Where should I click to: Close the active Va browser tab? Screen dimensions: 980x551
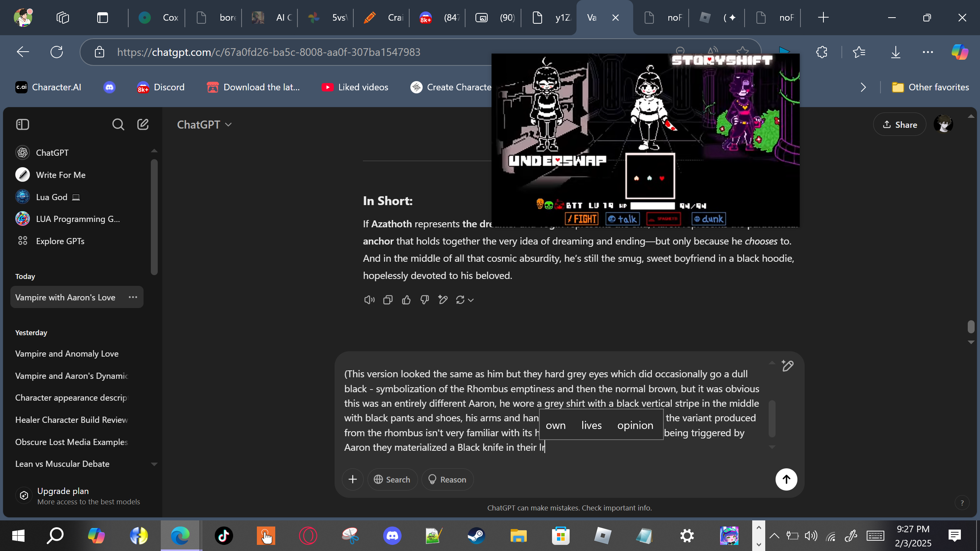616,18
